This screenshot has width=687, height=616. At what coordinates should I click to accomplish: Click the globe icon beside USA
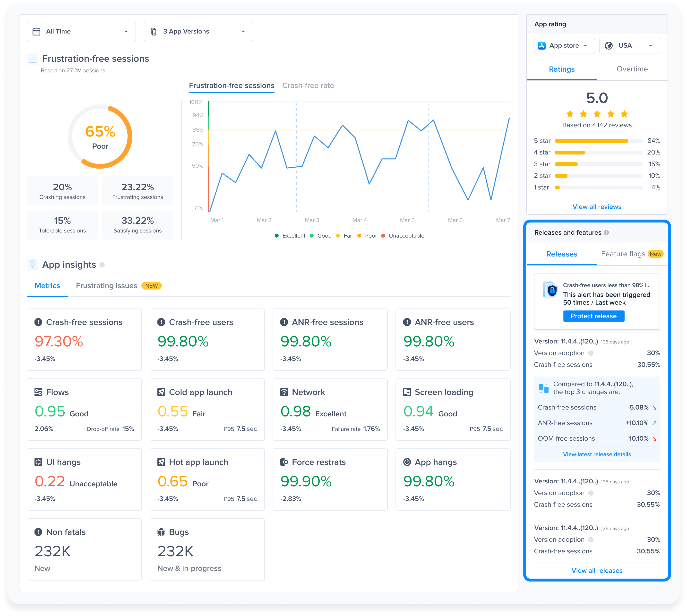click(x=609, y=45)
